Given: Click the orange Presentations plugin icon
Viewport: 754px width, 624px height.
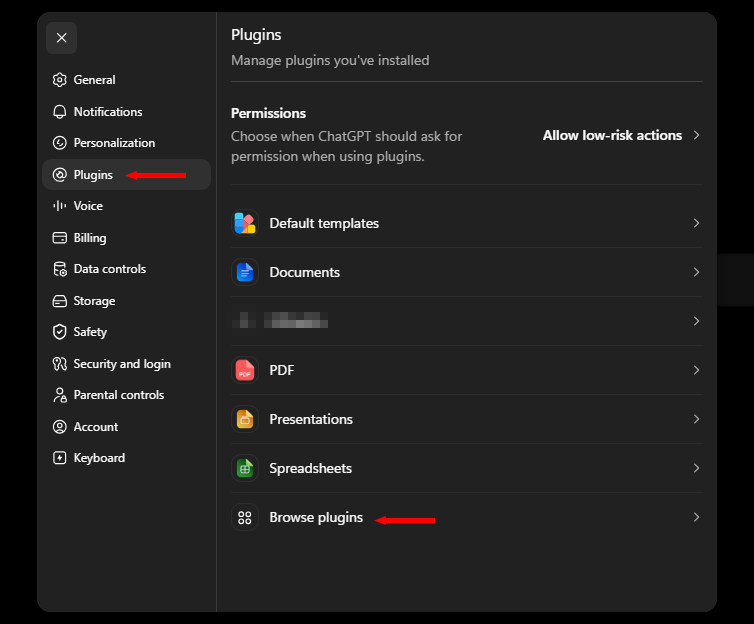Looking at the screenshot, I should pyautogui.click(x=245, y=419).
